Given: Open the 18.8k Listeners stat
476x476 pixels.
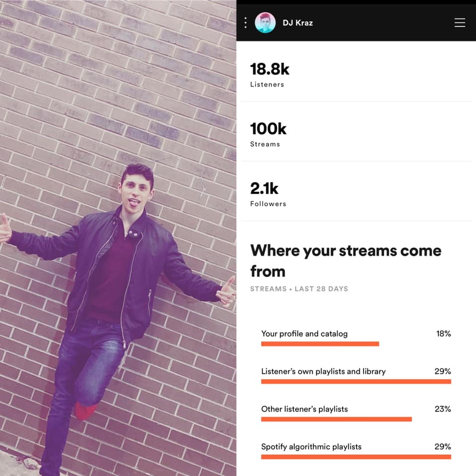Looking at the screenshot, I should point(356,72).
